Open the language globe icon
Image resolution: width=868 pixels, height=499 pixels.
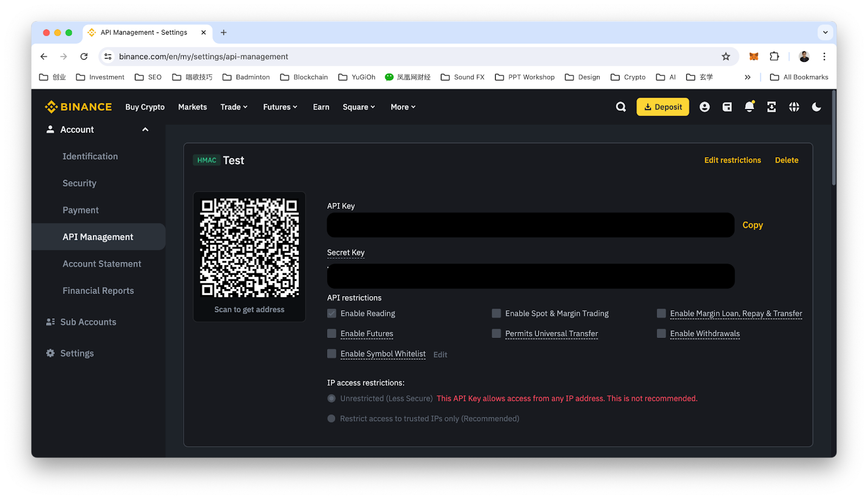[794, 107]
